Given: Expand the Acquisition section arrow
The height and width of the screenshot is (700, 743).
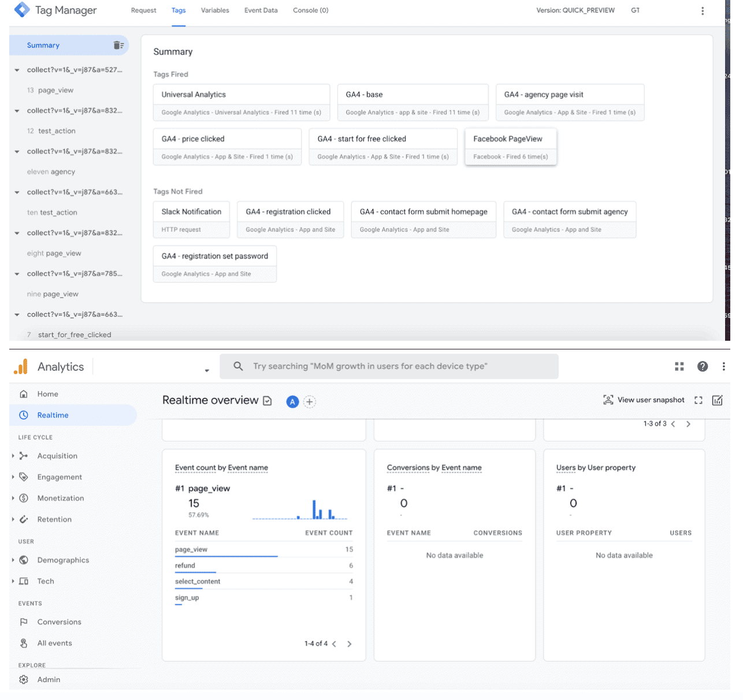Looking at the screenshot, I should 13,456.
